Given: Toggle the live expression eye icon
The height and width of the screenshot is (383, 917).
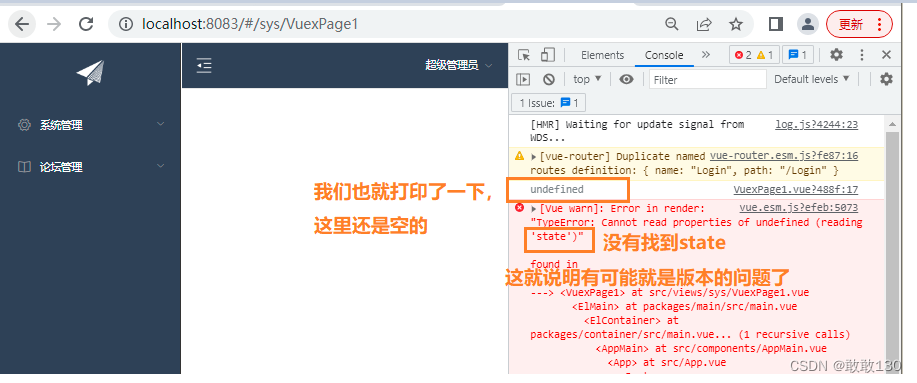Looking at the screenshot, I should [x=626, y=79].
